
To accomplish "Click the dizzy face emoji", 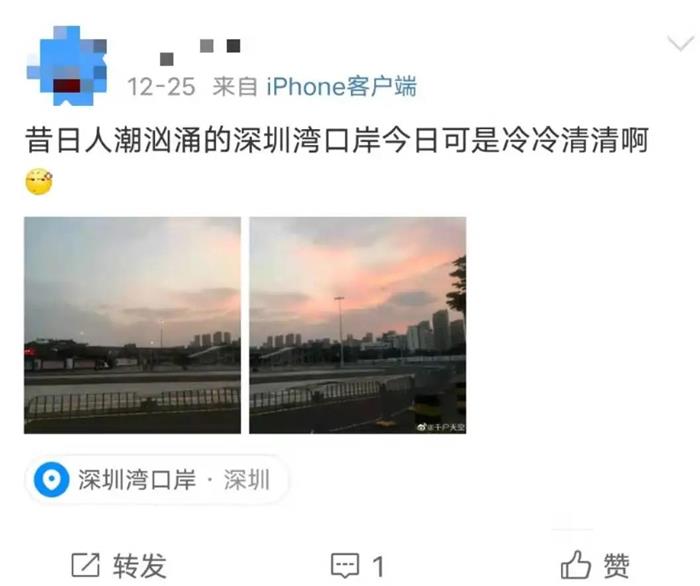I will [39, 182].
